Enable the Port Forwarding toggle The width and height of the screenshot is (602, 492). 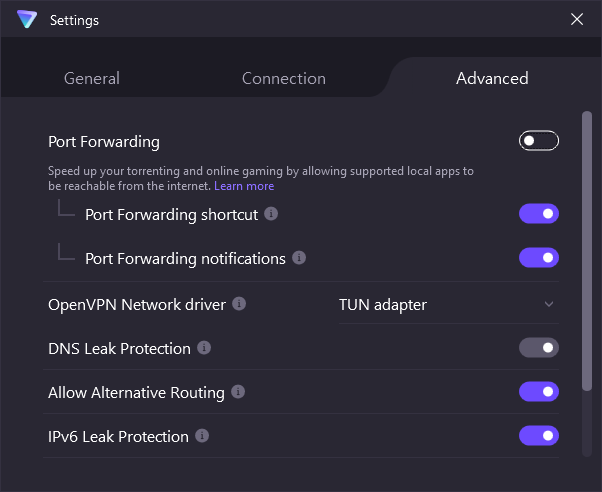538,141
